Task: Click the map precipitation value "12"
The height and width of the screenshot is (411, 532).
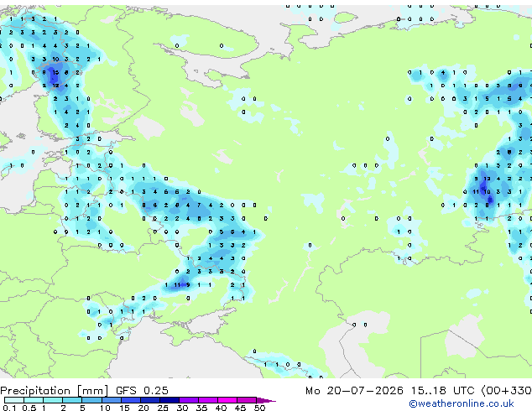Action: 55,86
